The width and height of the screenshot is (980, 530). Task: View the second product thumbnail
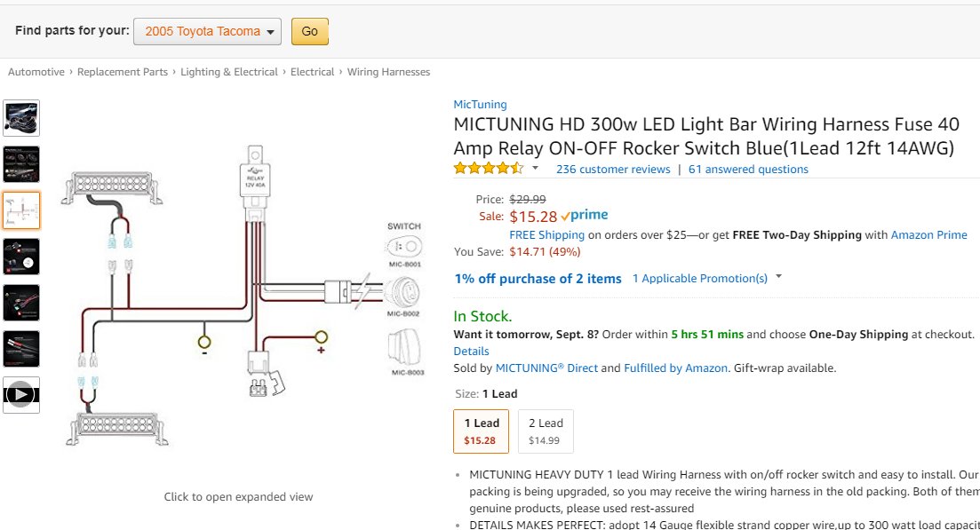coord(21,164)
